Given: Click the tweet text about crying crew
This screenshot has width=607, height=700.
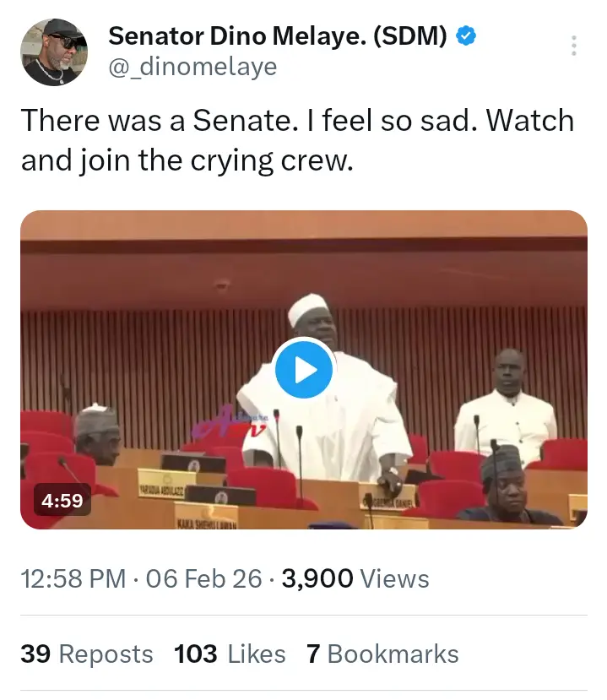Looking at the screenshot, I should pyautogui.click(x=297, y=139).
